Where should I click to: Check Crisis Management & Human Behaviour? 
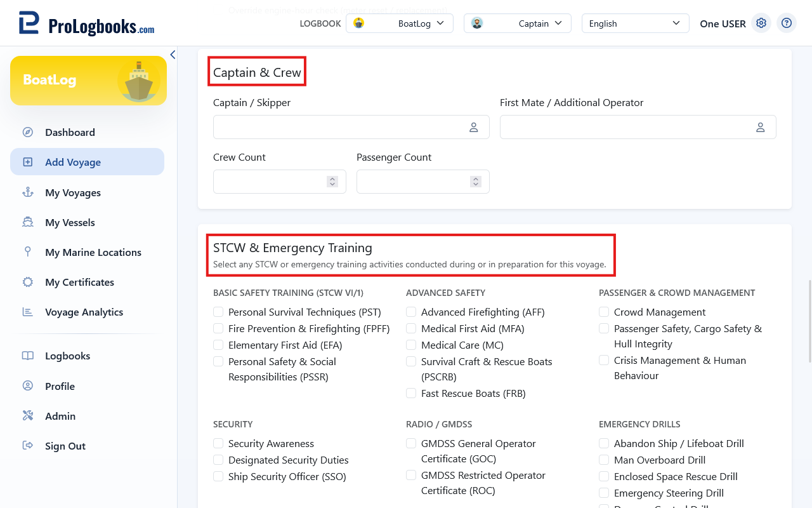coord(604,360)
